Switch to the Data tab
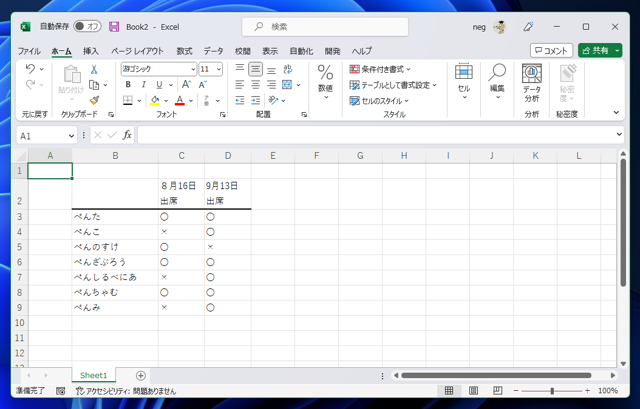This screenshot has height=409, width=640. pyautogui.click(x=213, y=51)
